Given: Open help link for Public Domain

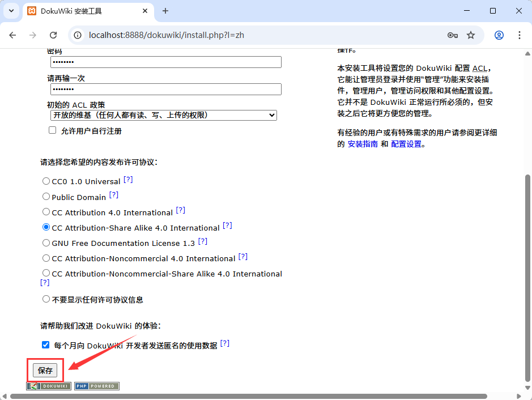Looking at the screenshot, I should click(114, 195).
